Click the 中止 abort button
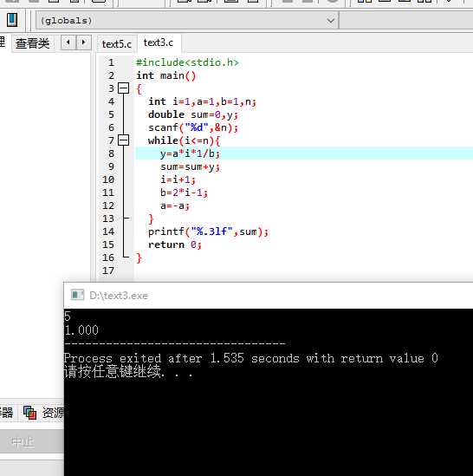Screen dimensions: 473x476 (23, 441)
